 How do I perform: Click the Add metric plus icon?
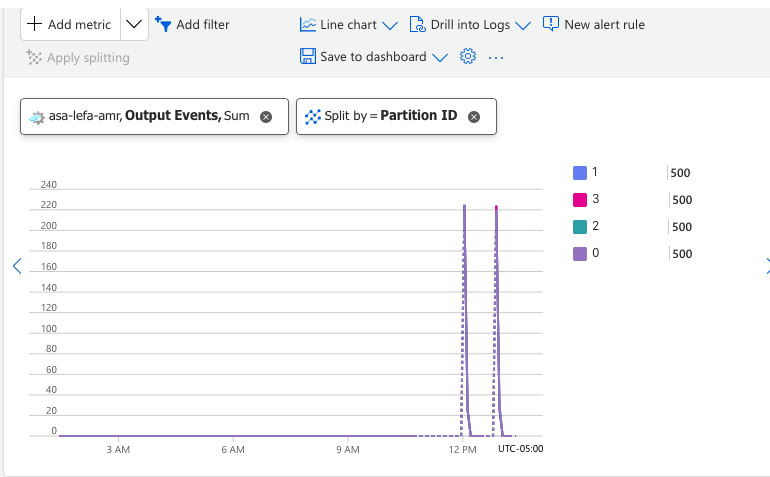click(34, 24)
